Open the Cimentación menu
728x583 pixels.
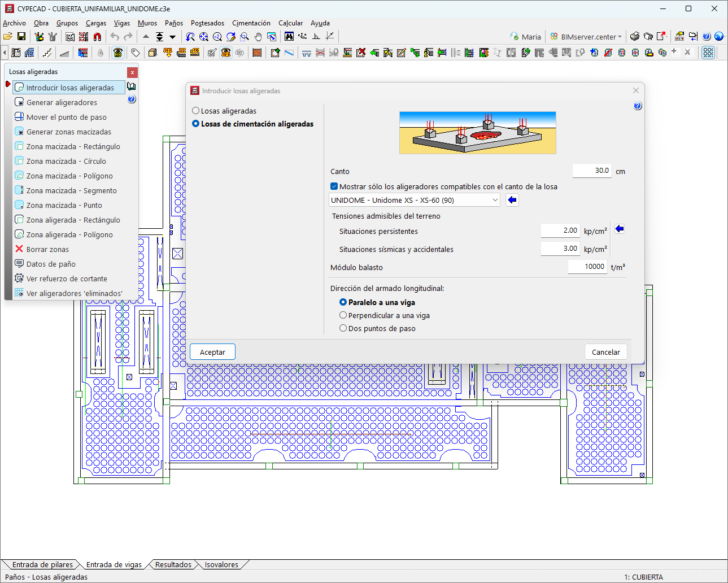point(251,23)
